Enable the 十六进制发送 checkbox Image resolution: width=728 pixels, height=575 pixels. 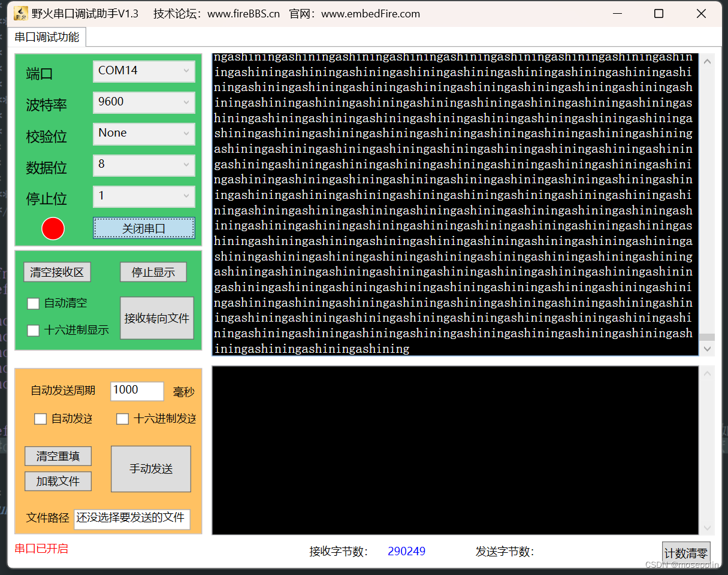122,419
